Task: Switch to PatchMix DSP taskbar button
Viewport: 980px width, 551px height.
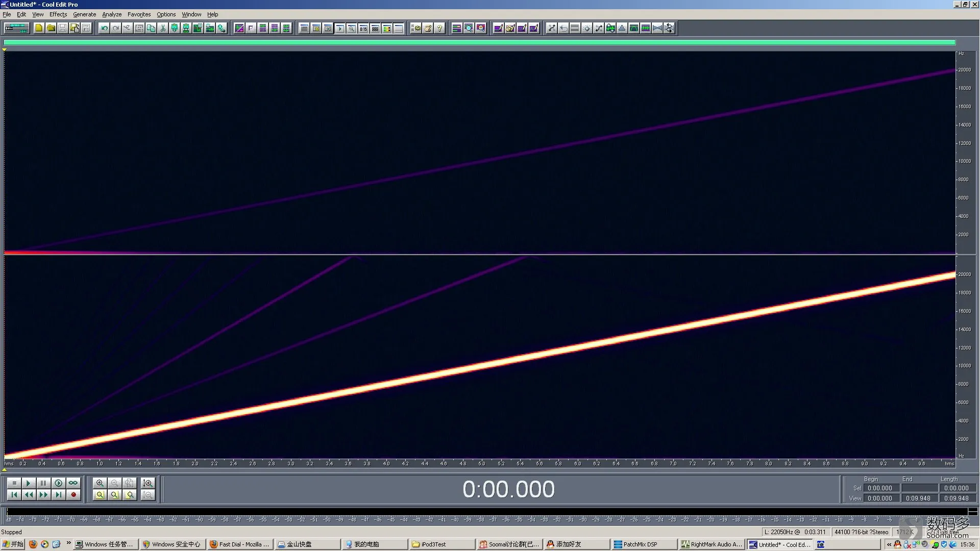Action: pyautogui.click(x=644, y=544)
